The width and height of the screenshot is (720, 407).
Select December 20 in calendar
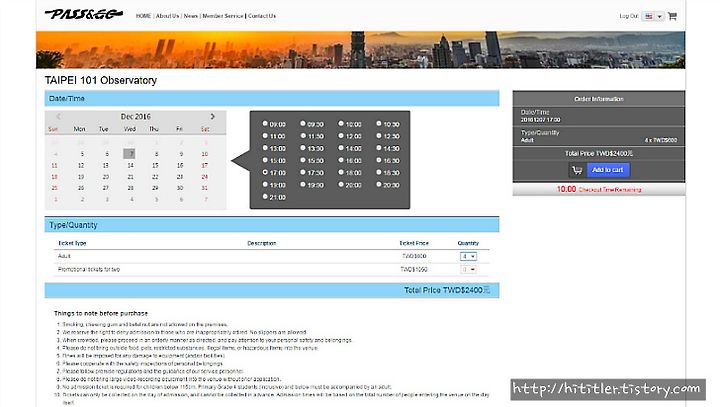106,177
